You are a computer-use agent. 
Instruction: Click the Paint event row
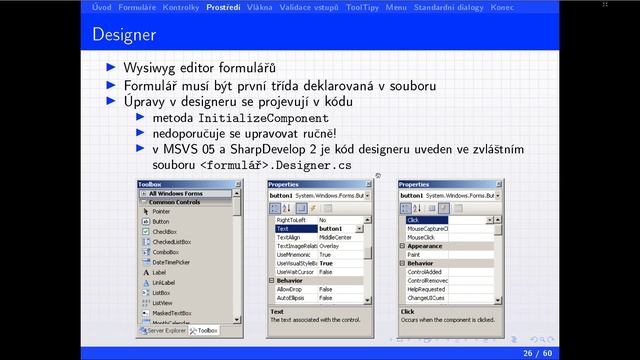(x=450, y=254)
